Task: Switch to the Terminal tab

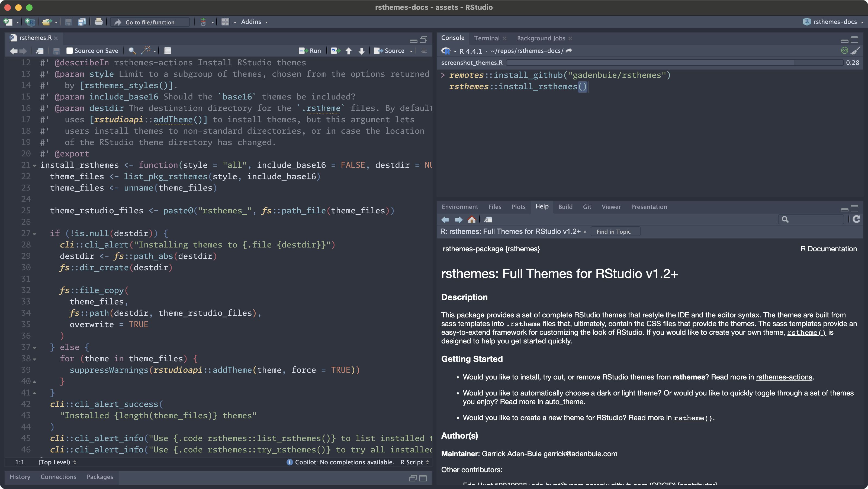Action: (x=487, y=38)
